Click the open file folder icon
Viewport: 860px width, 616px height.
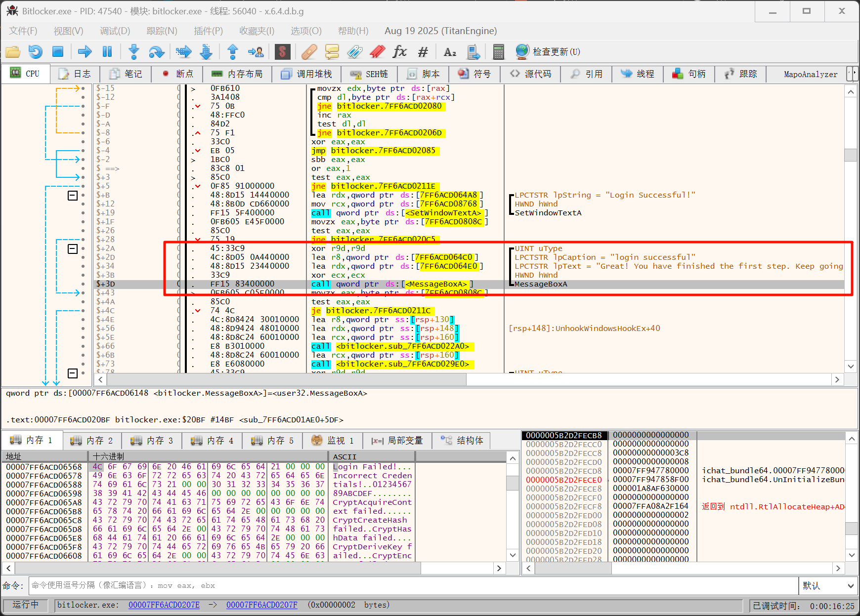point(13,51)
